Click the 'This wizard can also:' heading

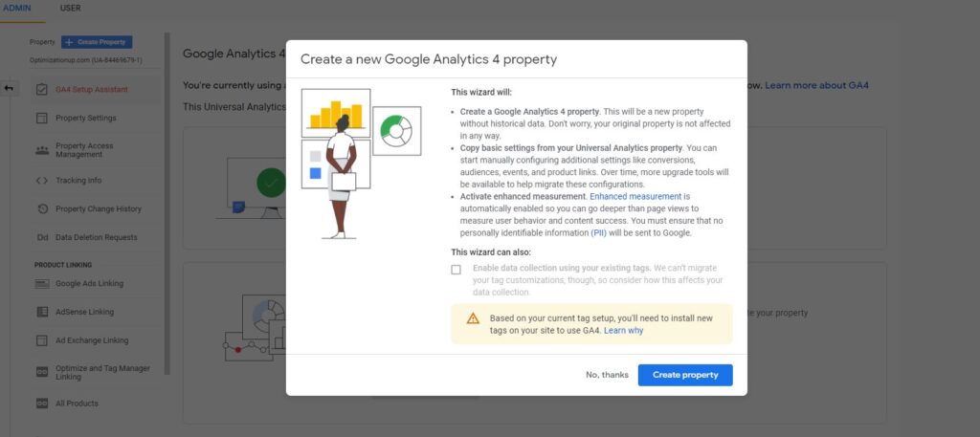[491, 252]
